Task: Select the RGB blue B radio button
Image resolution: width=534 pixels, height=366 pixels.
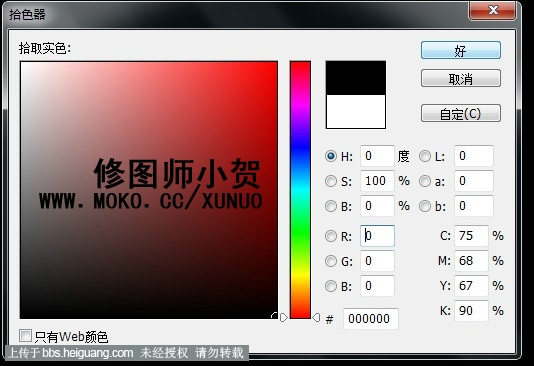Action: (330, 286)
